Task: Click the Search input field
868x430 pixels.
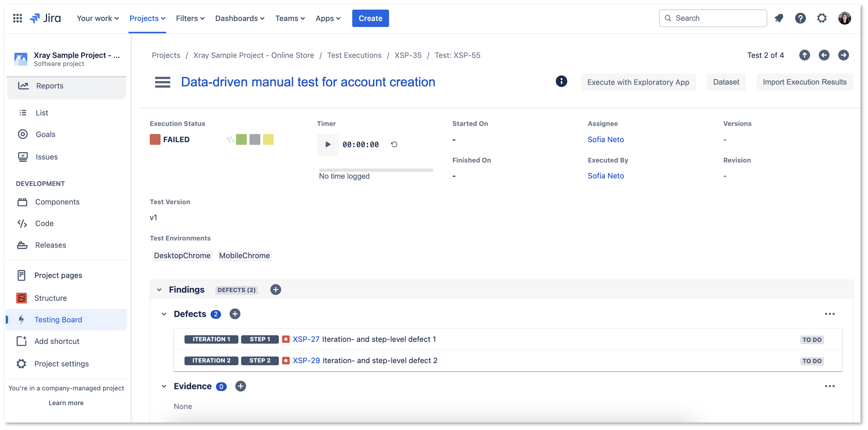Action: point(713,18)
